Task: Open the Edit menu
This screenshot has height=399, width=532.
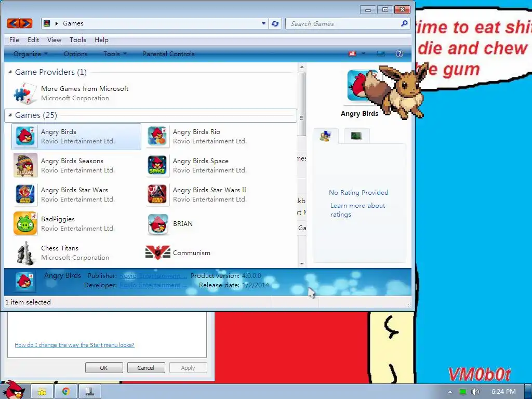Action: point(33,39)
